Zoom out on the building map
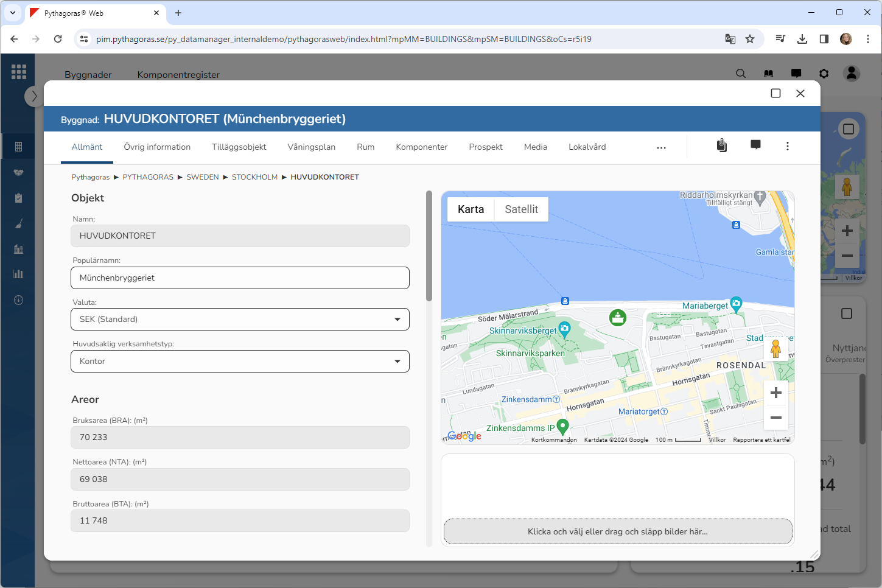882x588 pixels. click(775, 418)
